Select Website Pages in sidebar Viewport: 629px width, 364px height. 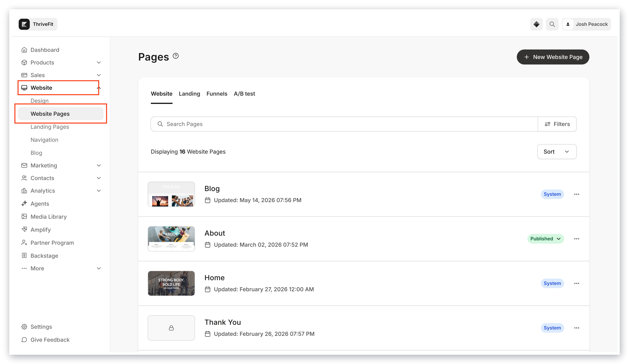(x=61, y=114)
